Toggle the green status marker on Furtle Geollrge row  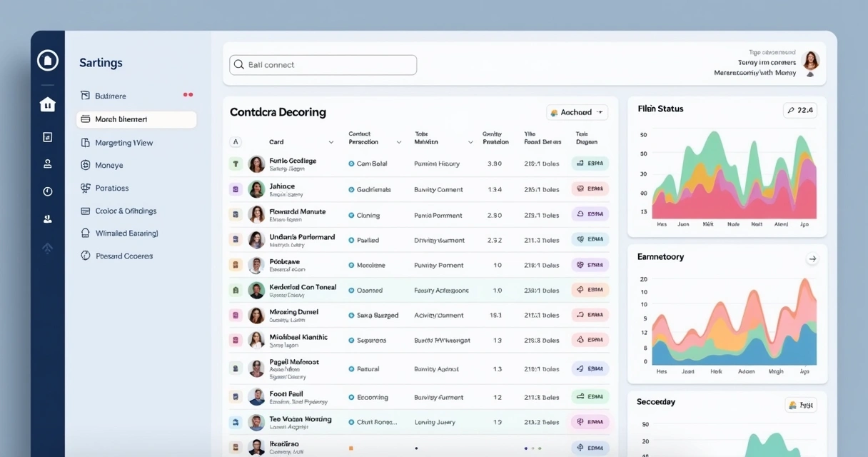pos(236,164)
